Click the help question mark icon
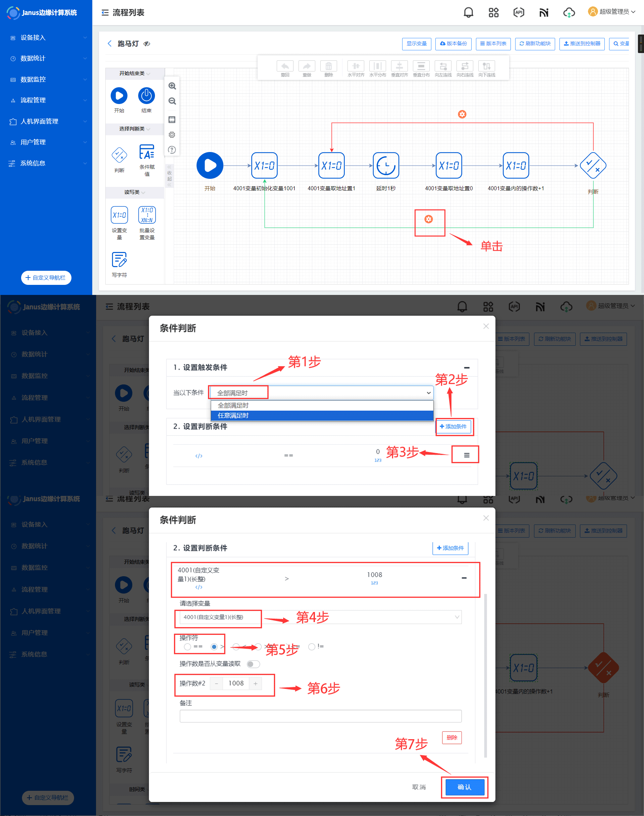The height and width of the screenshot is (816, 644). pos(172,150)
